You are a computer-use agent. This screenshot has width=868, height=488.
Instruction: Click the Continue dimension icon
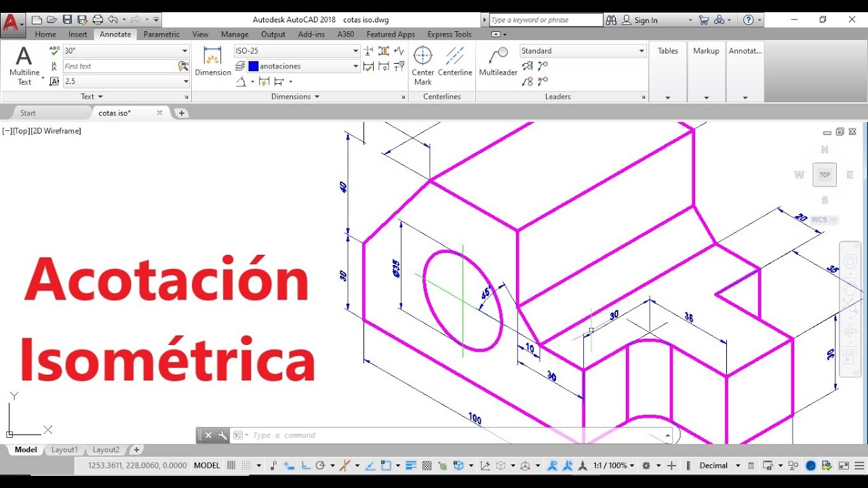(279, 81)
